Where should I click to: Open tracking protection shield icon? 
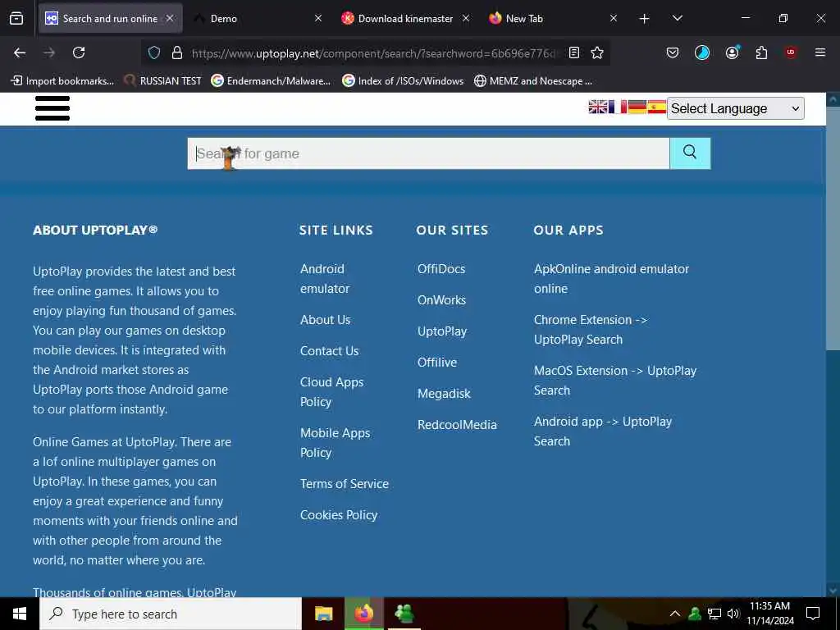click(x=154, y=52)
